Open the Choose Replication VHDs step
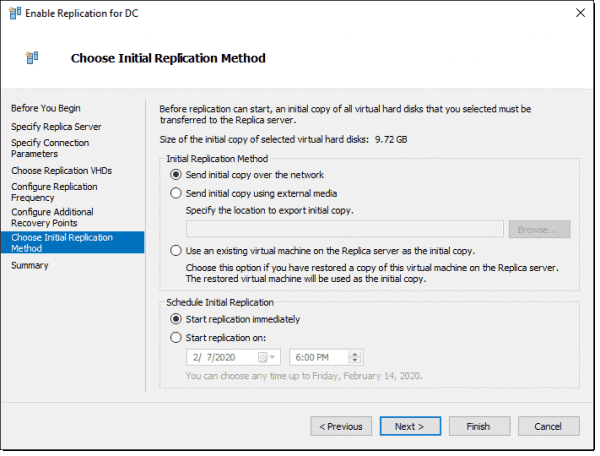 62,171
